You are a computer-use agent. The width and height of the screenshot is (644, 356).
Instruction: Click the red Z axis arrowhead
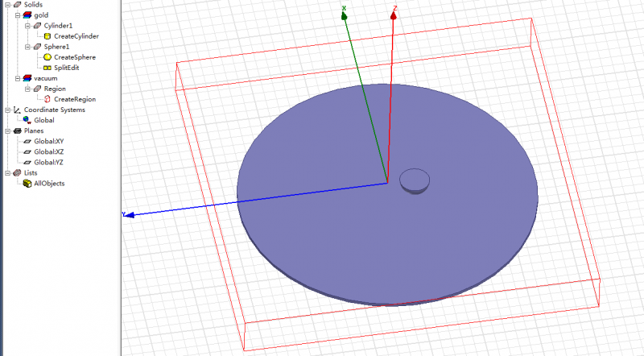click(x=394, y=14)
